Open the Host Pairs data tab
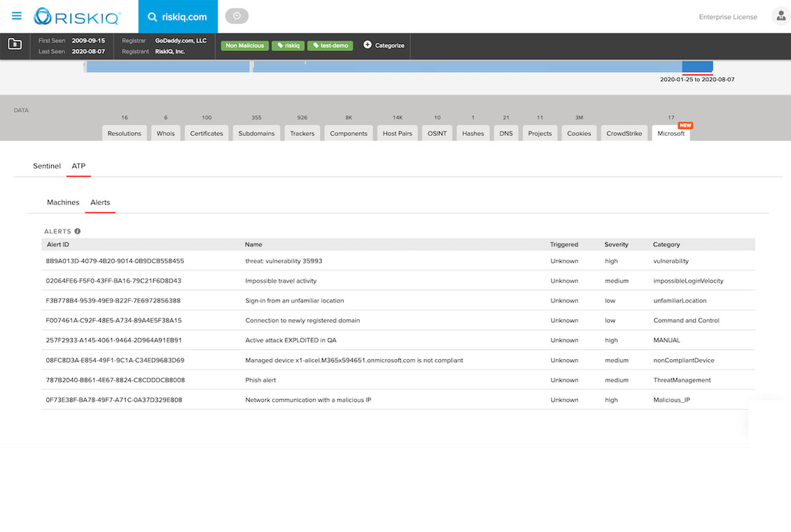 coord(398,133)
